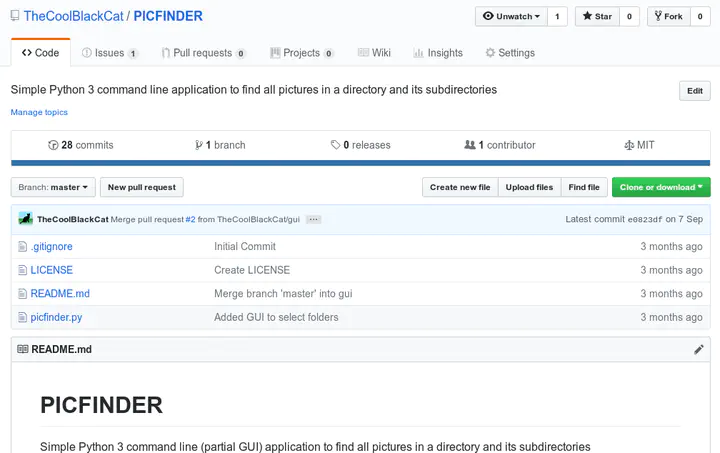Open the MIT license link
Screen dimensions: 720x453
[639, 145]
